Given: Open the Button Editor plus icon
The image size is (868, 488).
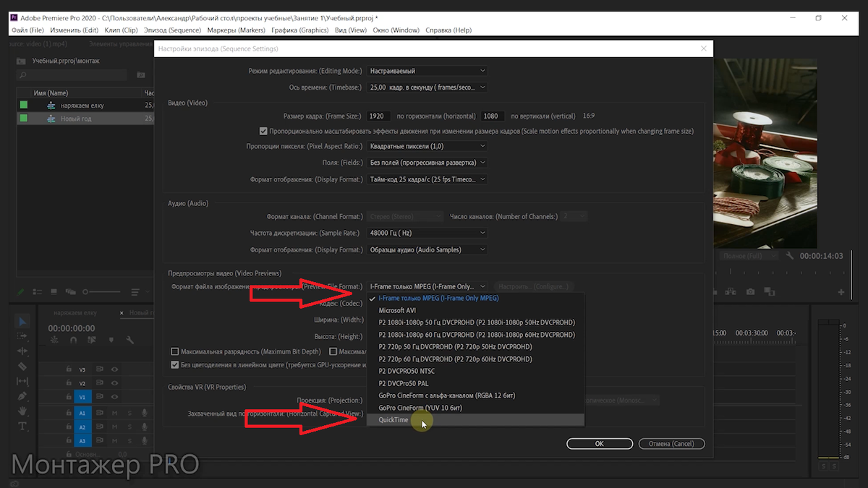Looking at the screenshot, I should 841,292.
